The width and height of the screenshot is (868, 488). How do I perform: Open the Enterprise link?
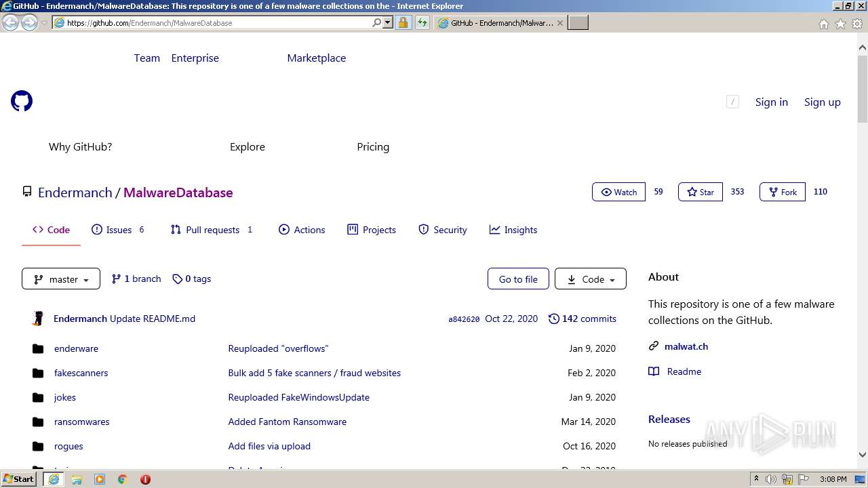[x=195, y=58]
